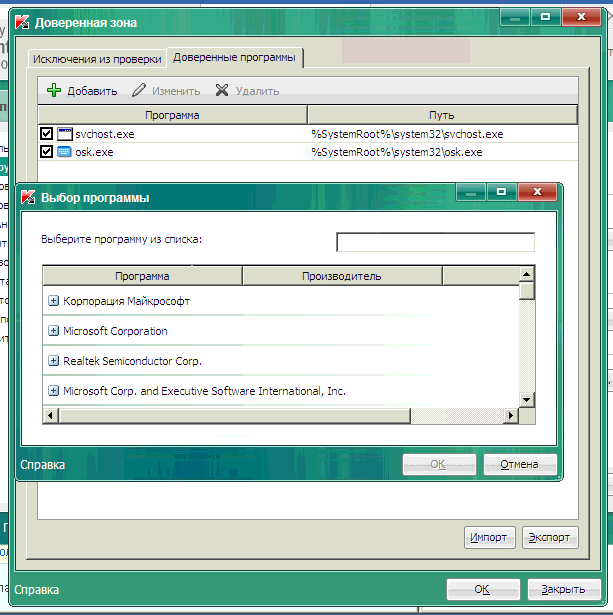Click Kaspersky logo in Trusted zone title bar

tap(22, 22)
